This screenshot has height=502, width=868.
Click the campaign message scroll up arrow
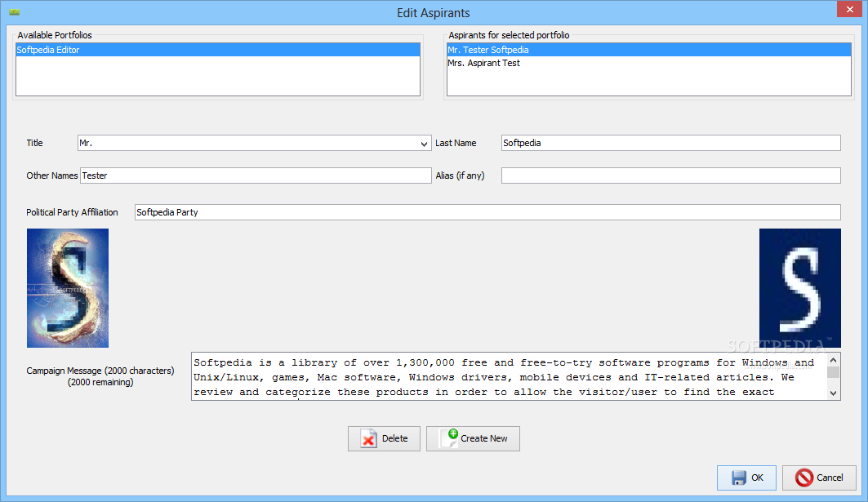point(834,360)
